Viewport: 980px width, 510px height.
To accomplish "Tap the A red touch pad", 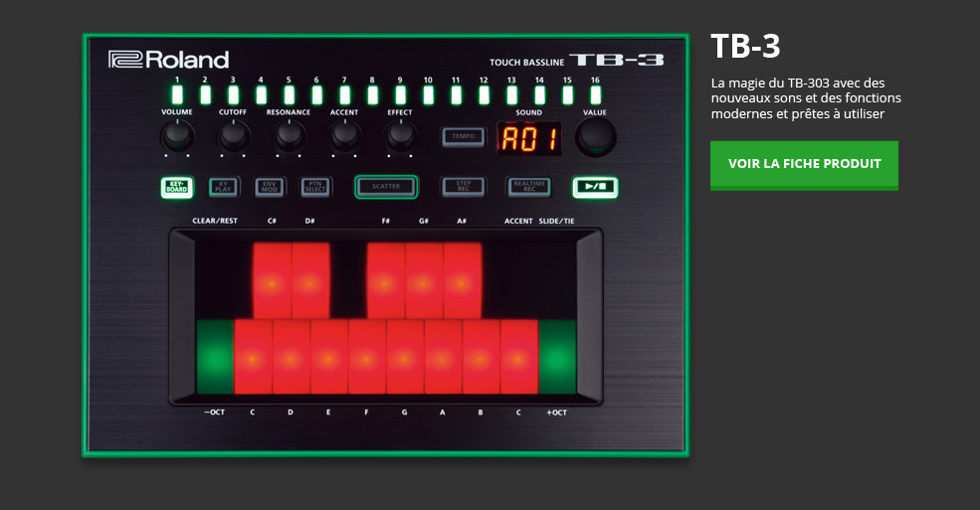I will point(443,357).
